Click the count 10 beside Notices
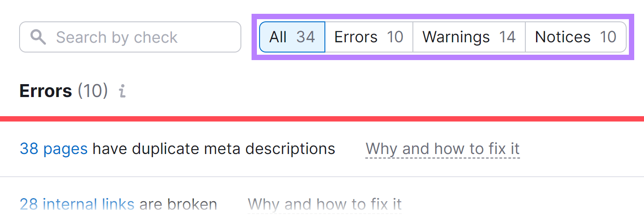Viewport: 644px width, 219px height. (x=608, y=37)
